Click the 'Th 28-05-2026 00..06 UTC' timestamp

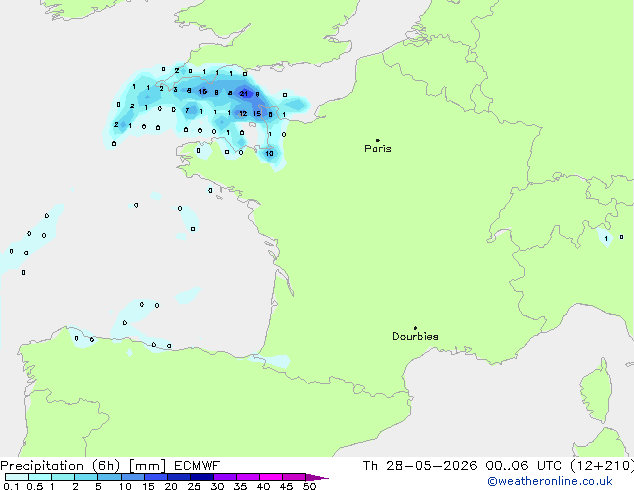coord(462,466)
